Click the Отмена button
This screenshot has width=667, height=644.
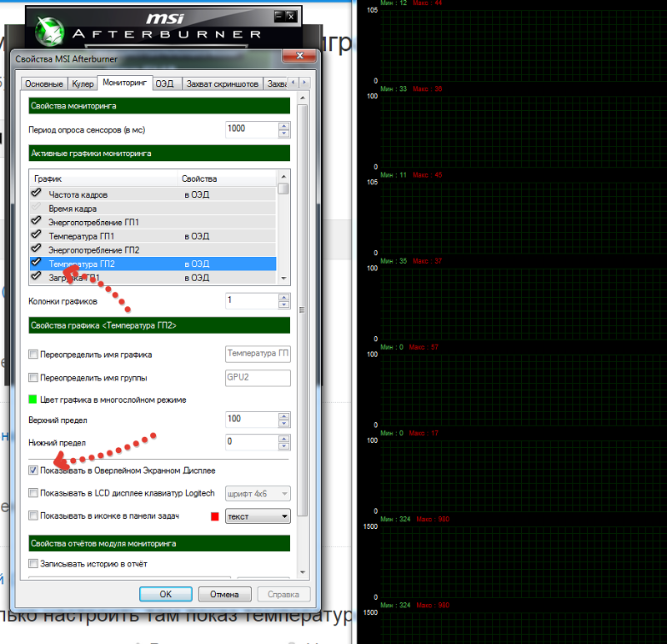(224, 594)
